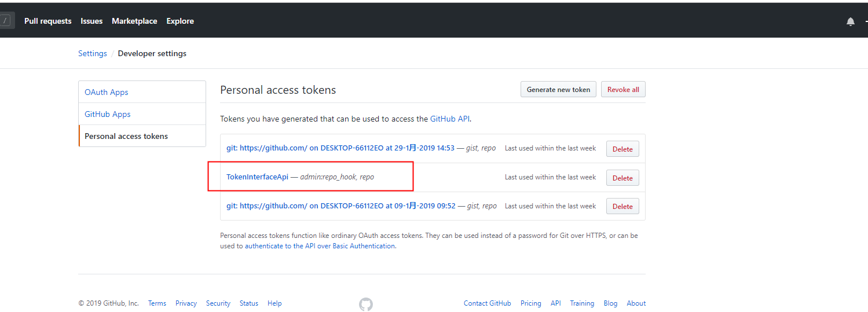
Task: Click the GitHub logo in the footer
Action: 365,304
